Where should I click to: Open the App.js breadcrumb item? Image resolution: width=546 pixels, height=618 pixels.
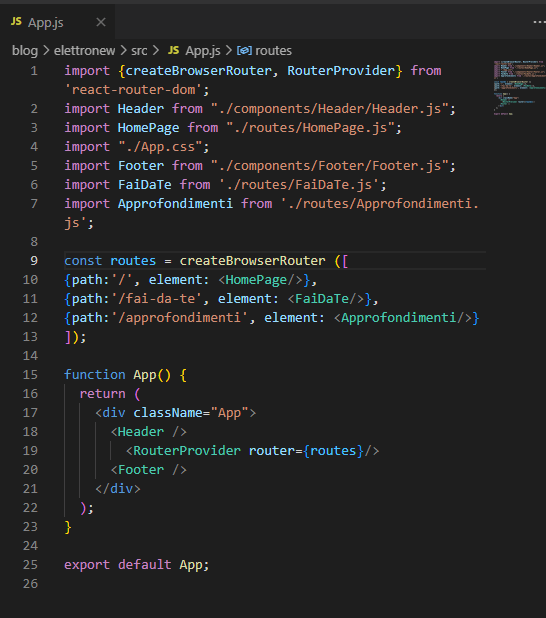(x=203, y=50)
